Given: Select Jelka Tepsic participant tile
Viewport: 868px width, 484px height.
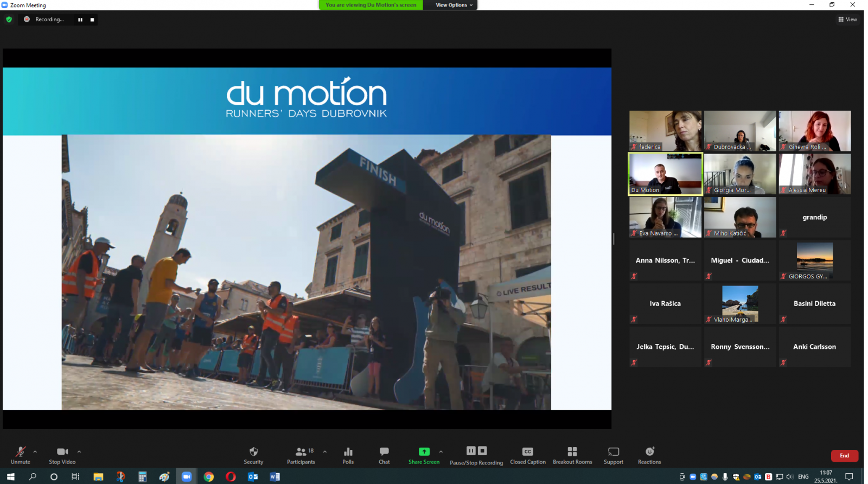Looking at the screenshot, I should coord(665,347).
